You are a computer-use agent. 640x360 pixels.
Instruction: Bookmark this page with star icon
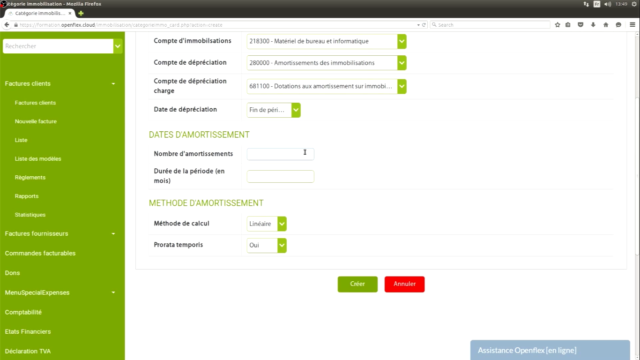[558, 25]
